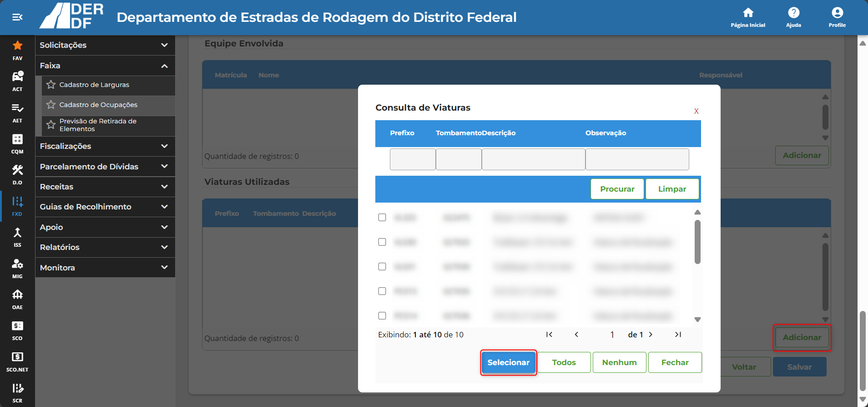868x407 pixels.
Task: Click the DER DF logo
Action: tap(71, 16)
